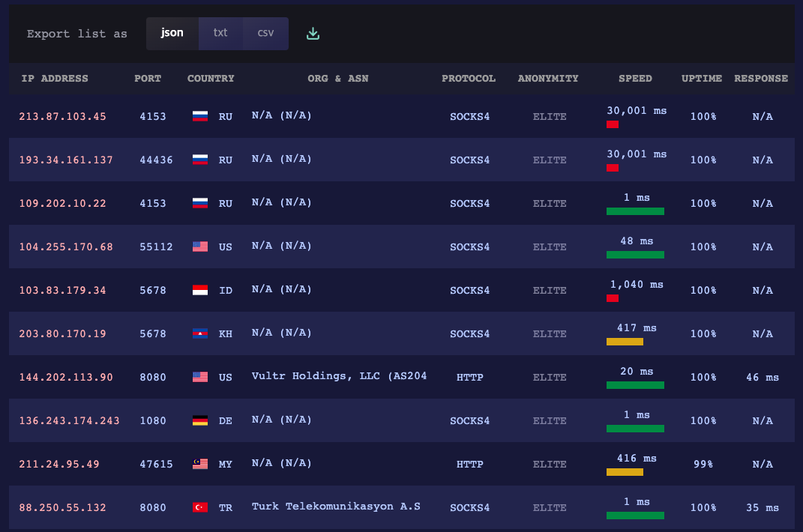
Task: Sort by UPTIME column header
Action: click(x=702, y=79)
